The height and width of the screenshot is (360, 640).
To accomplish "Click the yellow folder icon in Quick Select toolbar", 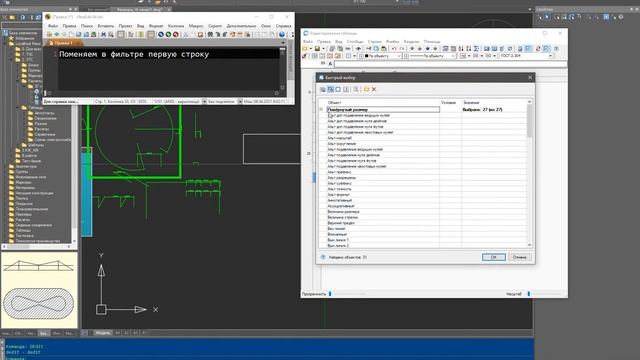I will click(x=366, y=89).
